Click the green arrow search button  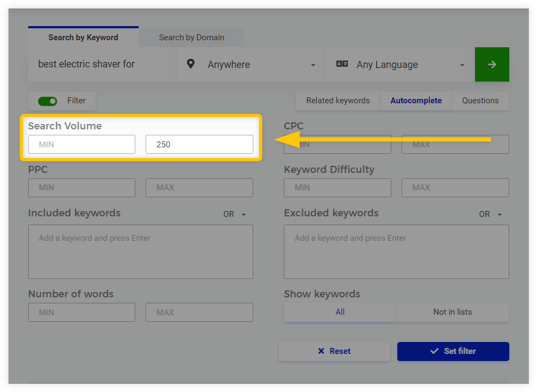coord(492,65)
